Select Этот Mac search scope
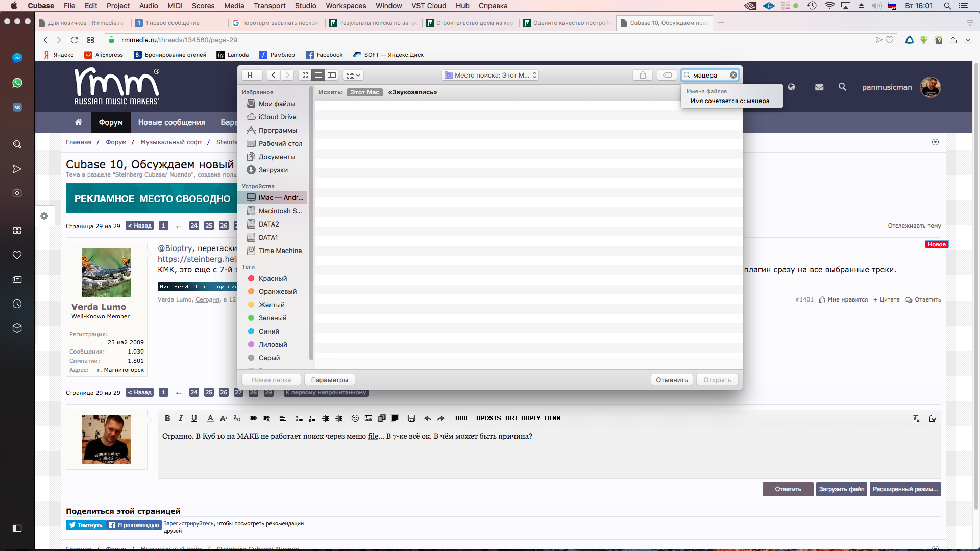 pyautogui.click(x=364, y=92)
